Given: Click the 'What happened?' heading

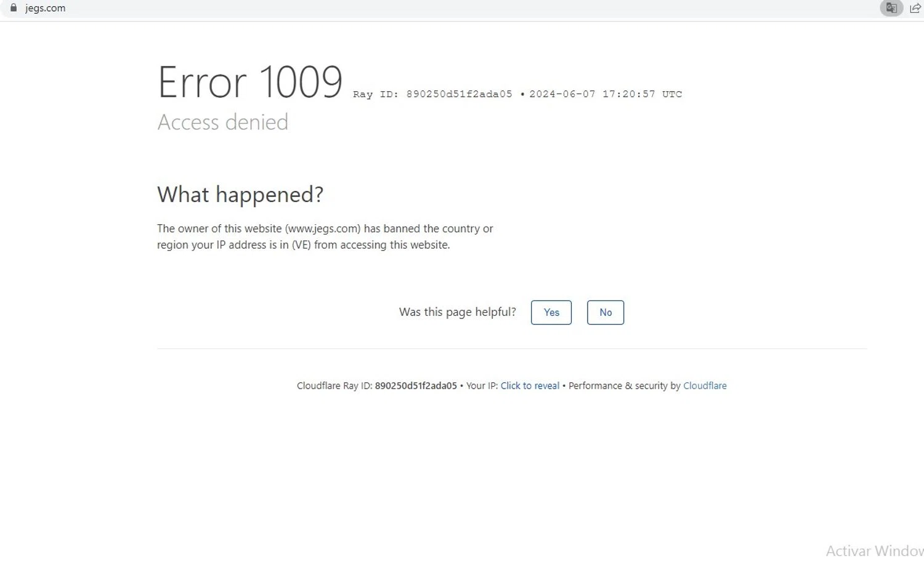Looking at the screenshot, I should (x=240, y=195).
